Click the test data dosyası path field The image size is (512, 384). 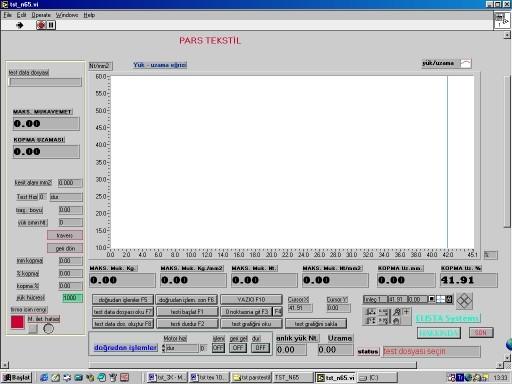(x=45, y=82)
